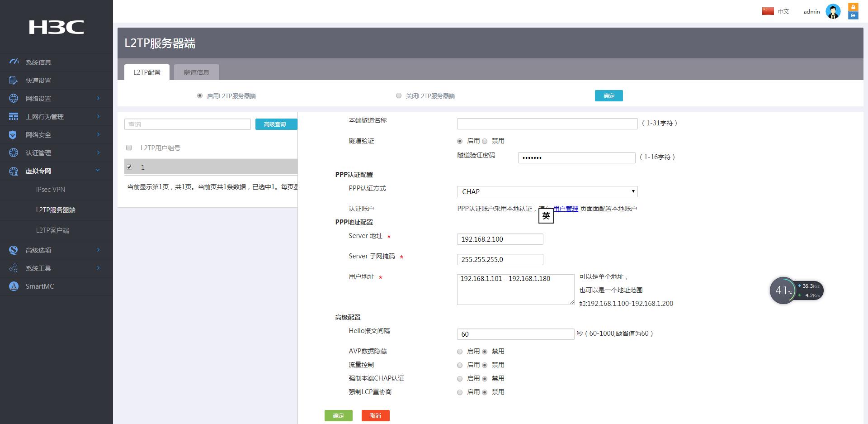Expand 系统工具 using its chevron arrow
Viewport: 868px width, 424px height.
click(98, 268)
